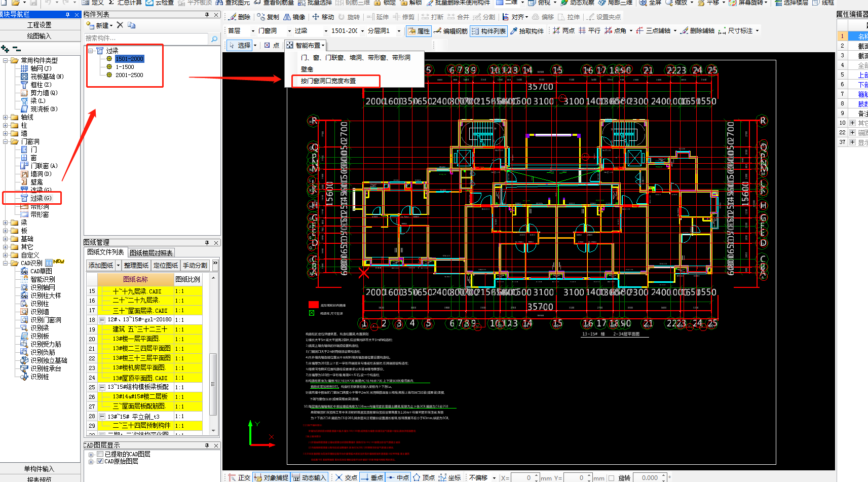Open the 工程设置 navigation section
Viewport: 868px width, 482px height.
coord(39,25)
